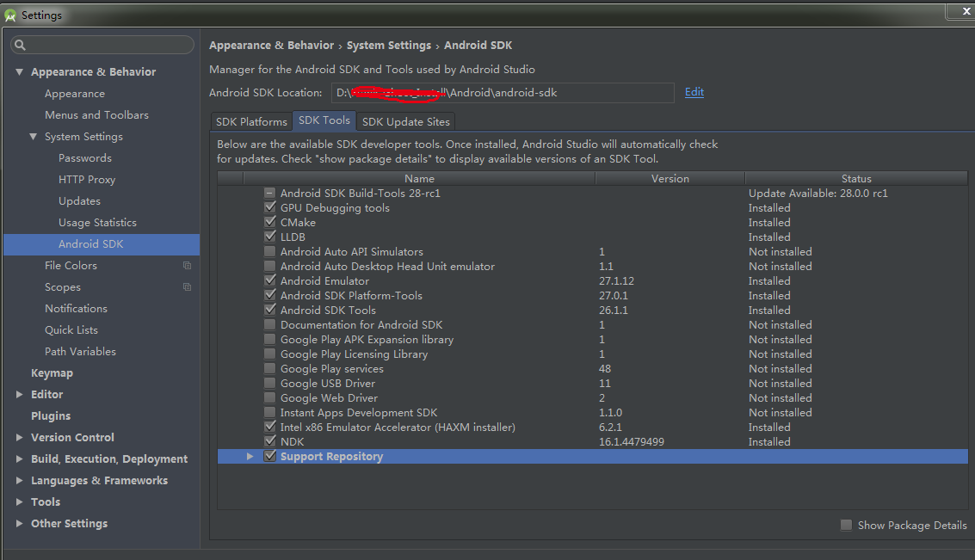The height and width of the screenshot is (560, 975).
Task: Uncheck the NDK checkbox
Action: click(x=270, y=441)
